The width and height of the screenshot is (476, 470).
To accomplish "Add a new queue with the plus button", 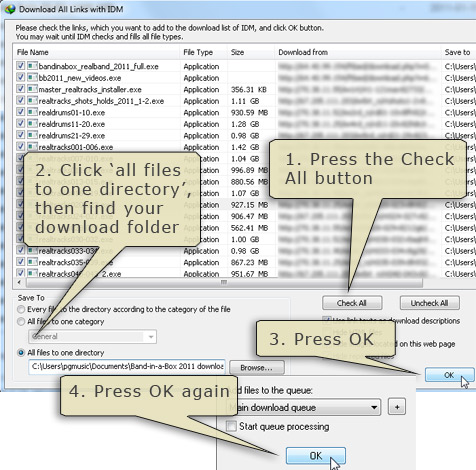I will (x=397, y=407).
